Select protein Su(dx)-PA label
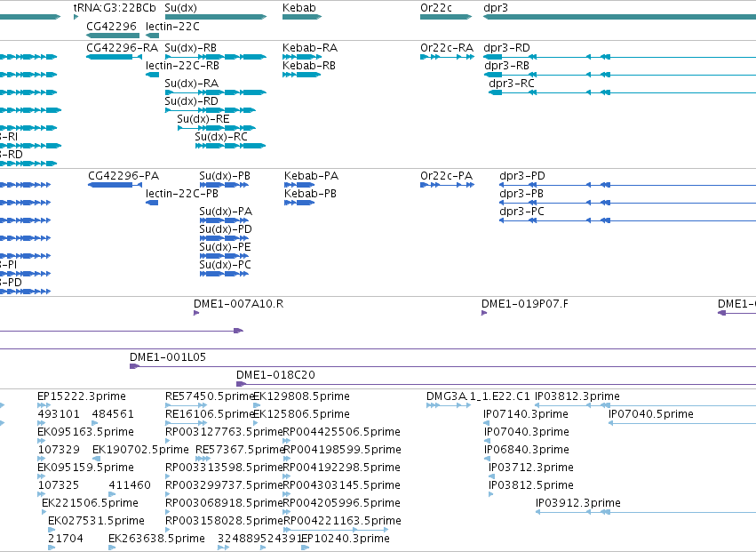The image size is (756, 552). point(226,212)
